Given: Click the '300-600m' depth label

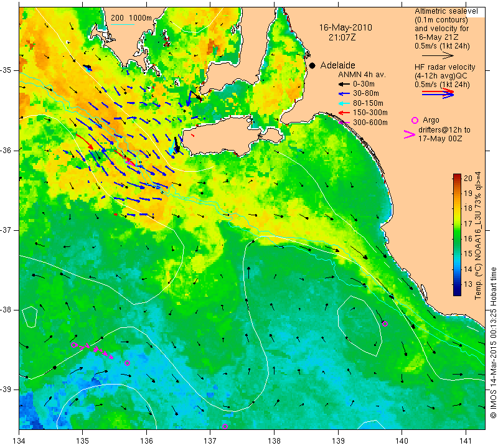Looking at the screenshot, I should [x=370, y=122].
